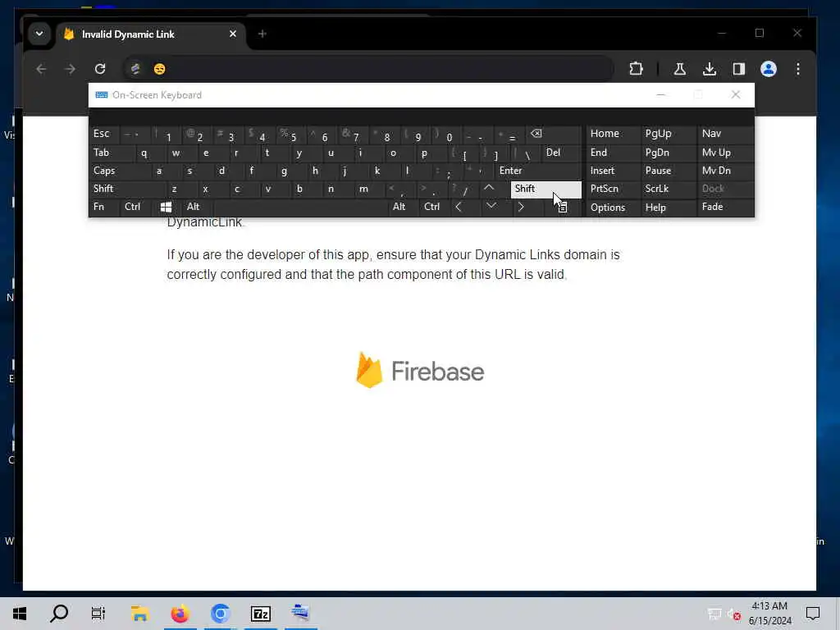Toggle the Caps key on On-Screen Keyboard

tap(120, 171)
